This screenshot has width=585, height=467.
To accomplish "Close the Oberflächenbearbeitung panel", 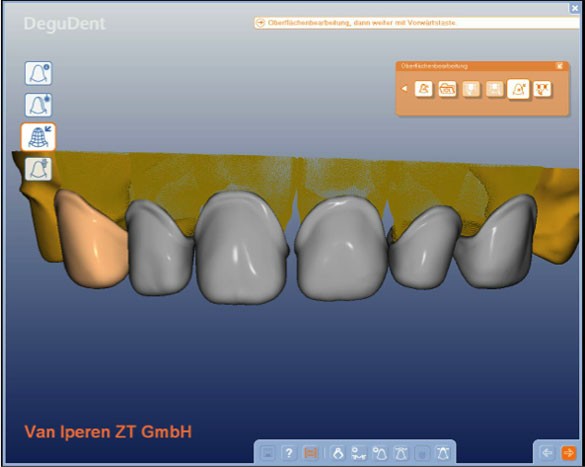I will 559,66.
